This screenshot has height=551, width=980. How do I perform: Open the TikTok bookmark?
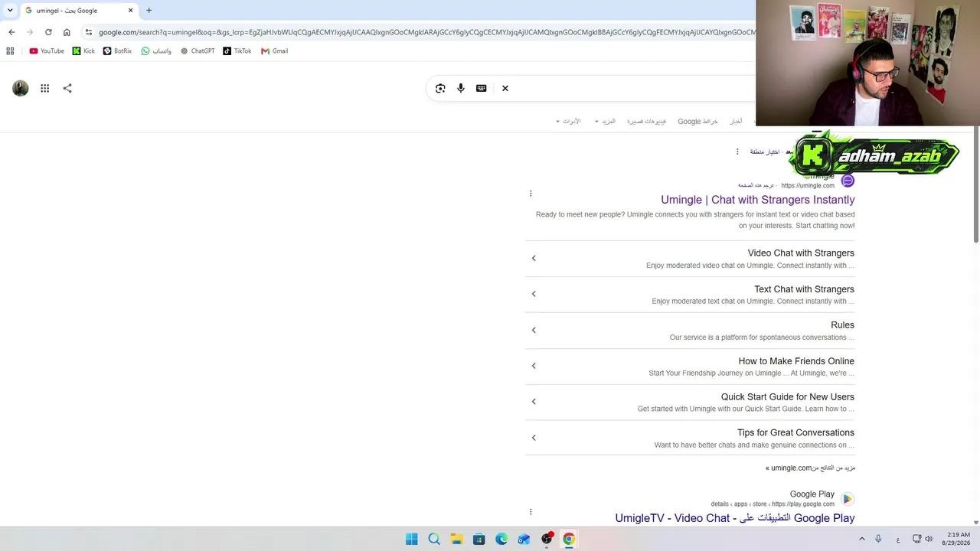click(237, 51)
